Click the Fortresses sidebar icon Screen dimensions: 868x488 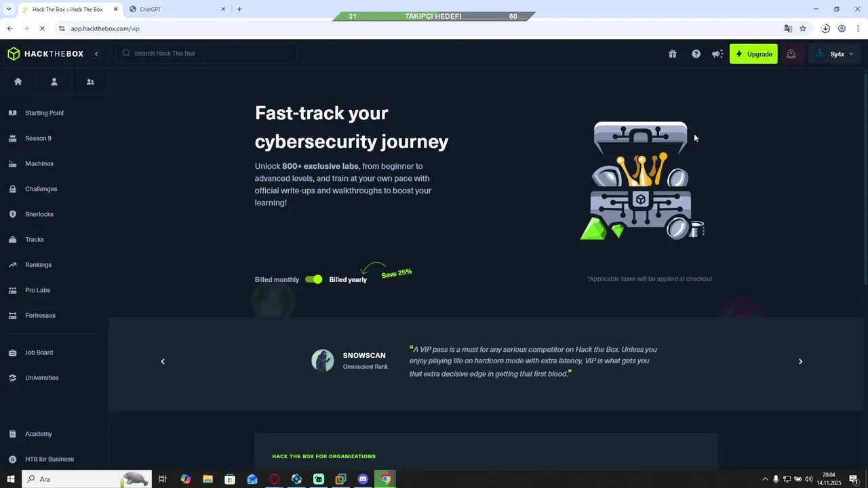[x=12, y=316]
